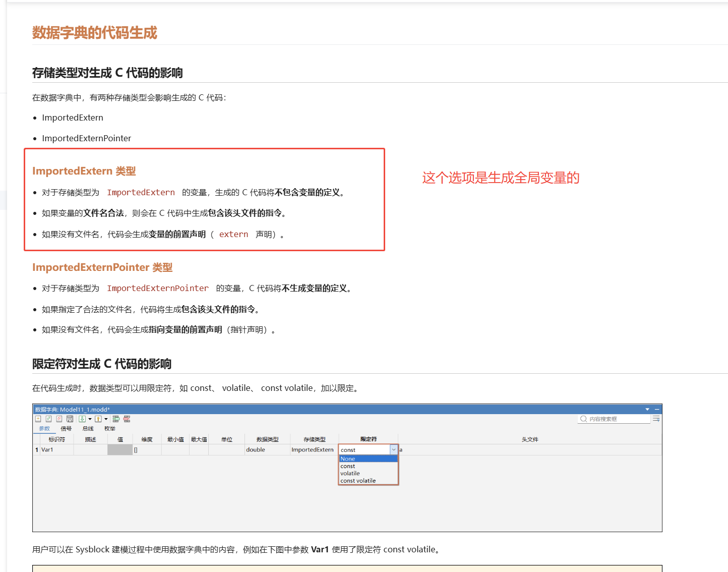Image resolution: width=728 pixels, height=572 pixels.
Task: Select the Var1 identifier cell
Action: (x=57, y=449)
